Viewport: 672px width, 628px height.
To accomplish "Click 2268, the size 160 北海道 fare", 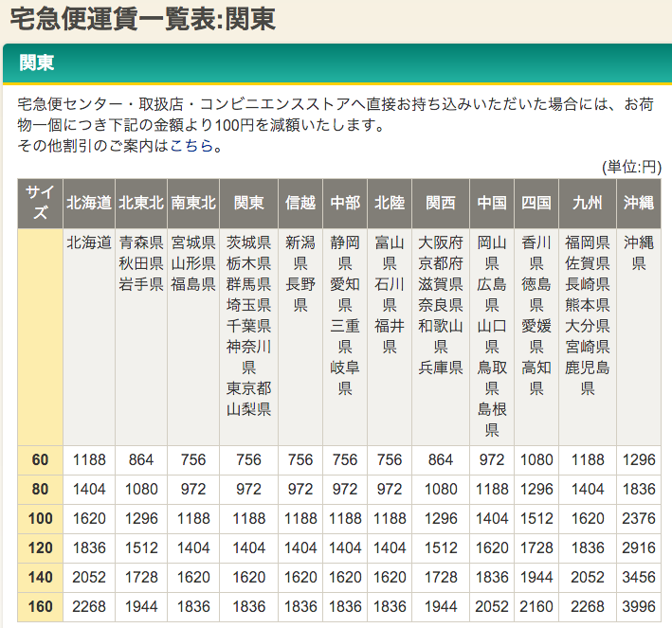I will (x=89, y=606).
